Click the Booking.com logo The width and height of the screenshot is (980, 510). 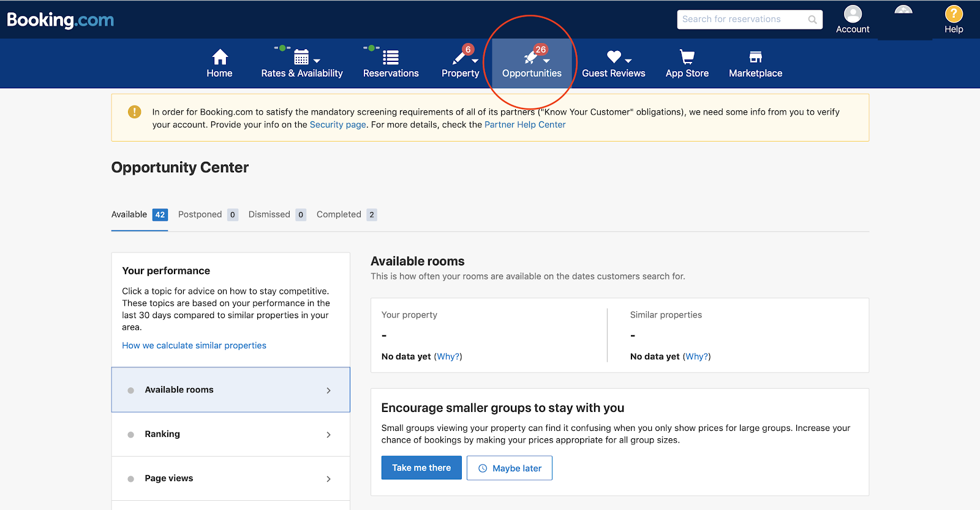pos(60,20)
